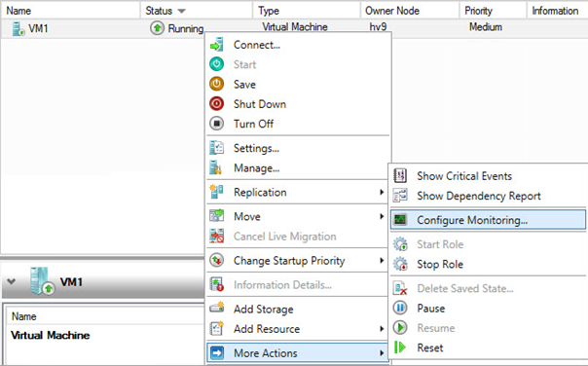
Task: Choose Connect... from the context menu
Action: point(257,45)
